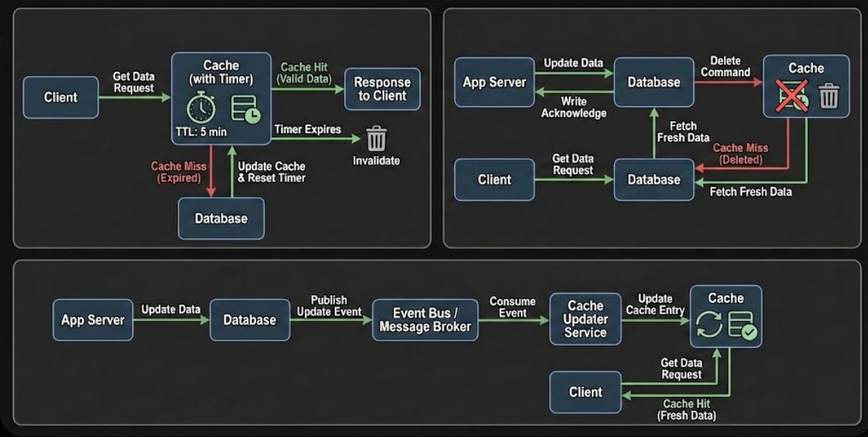Viewport: 868px width, 437px height.
Task: Click the stopwatch icon in the timer cache
Action: click(201, 107)
